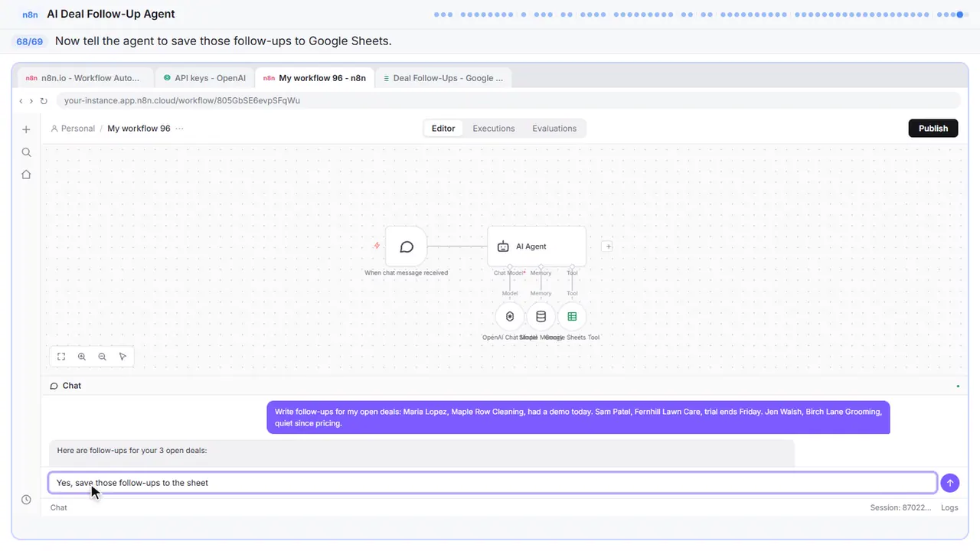Select the Editor tab
The width and height of the screenshot is (980, 551).
pyautogui.click(x=443, y=129)
